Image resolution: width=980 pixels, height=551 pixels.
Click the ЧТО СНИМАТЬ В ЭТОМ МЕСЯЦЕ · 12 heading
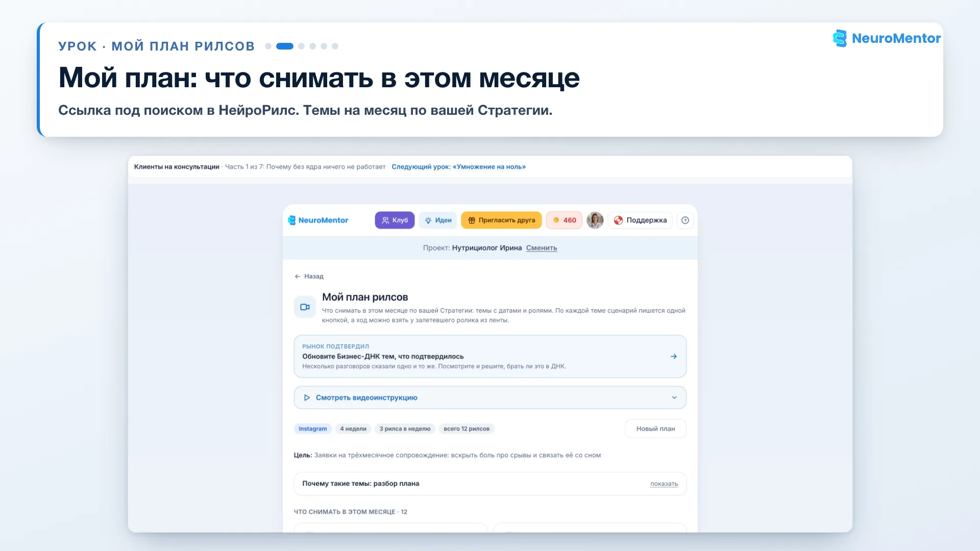[x=350, y=512]
